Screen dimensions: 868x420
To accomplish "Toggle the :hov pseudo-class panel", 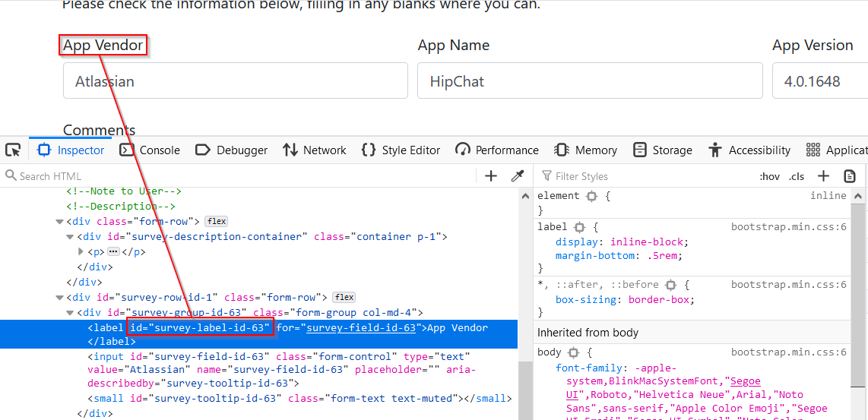I will [x=769, y=176].
